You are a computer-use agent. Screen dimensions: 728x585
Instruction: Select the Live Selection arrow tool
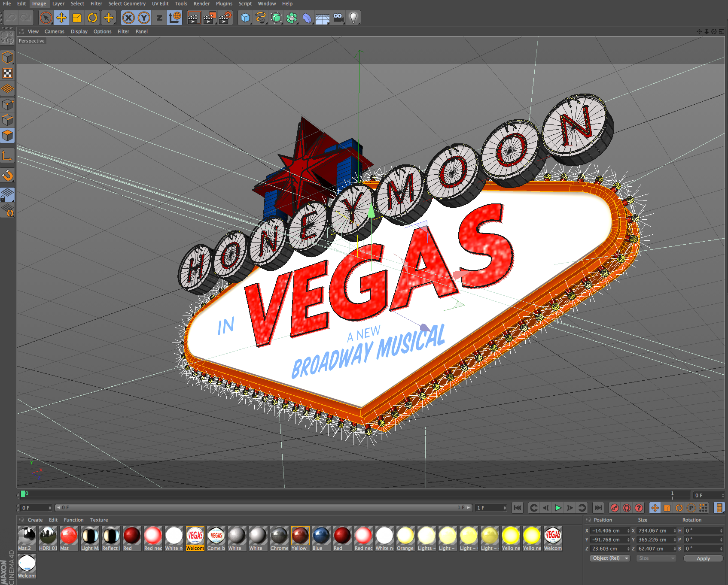point(46,18)
